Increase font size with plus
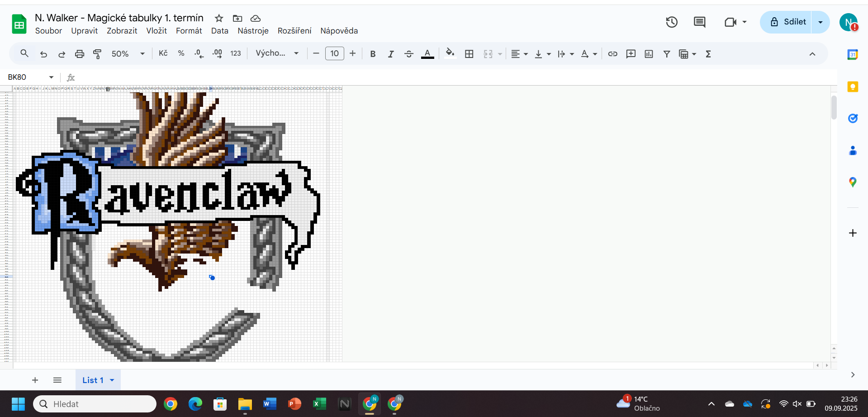Viewport: 868px width, 417px height. (x=353, y=53)
